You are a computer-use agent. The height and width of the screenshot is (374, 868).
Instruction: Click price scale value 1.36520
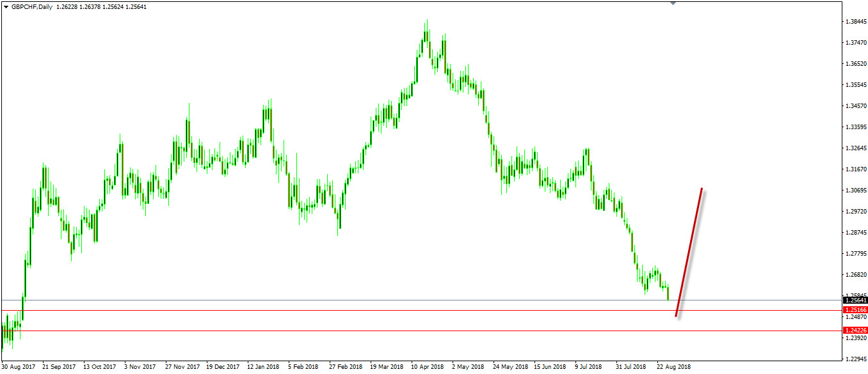(856, 64)
